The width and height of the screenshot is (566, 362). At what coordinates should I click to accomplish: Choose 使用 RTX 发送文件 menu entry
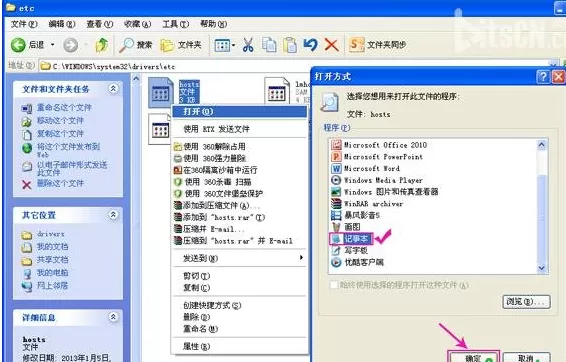pos(240,129)
